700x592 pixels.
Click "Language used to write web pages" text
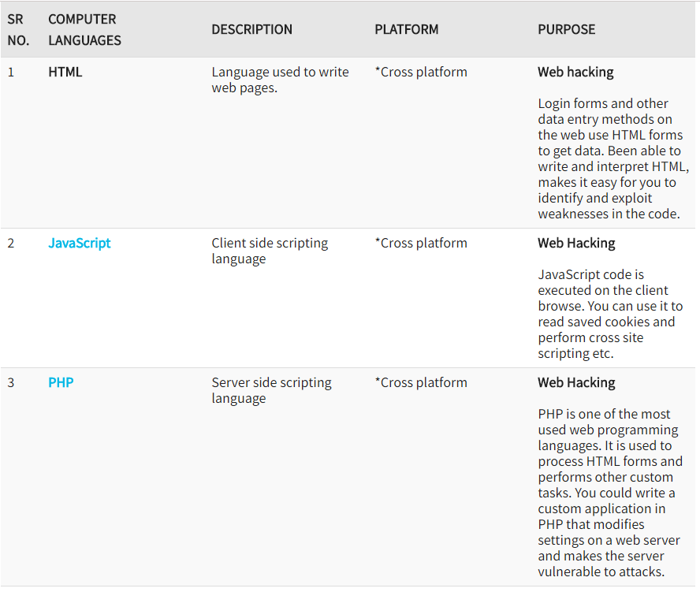[x=280, y=80]
